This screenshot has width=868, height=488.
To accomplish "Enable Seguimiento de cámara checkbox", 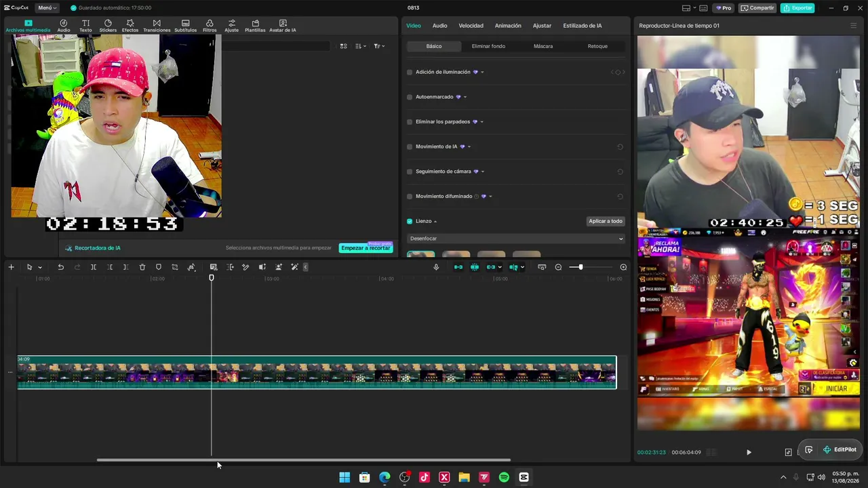I will [x=410, y=171].
